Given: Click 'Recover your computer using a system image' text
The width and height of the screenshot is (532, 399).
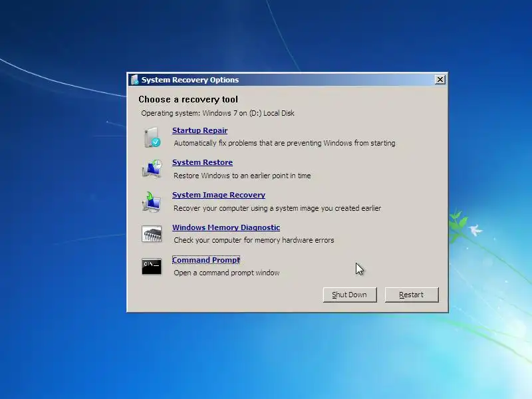Looking at the screenshot, I should point(277,208).
